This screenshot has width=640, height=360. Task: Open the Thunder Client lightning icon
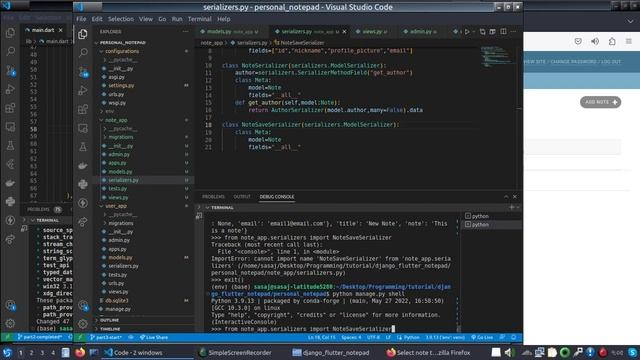[83, 203]
